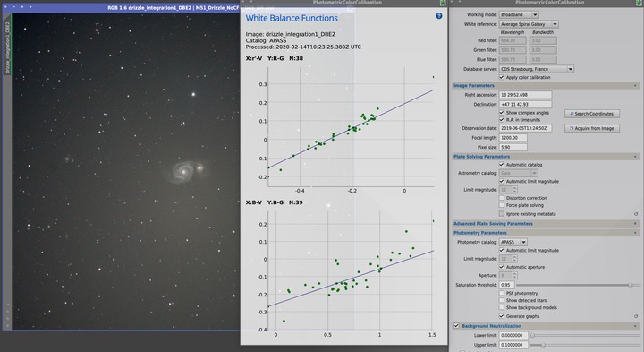The width and height of the screenshot is (644, 352).
Task: Toggle Generate graphs checkbox
Action: [502, 316]
